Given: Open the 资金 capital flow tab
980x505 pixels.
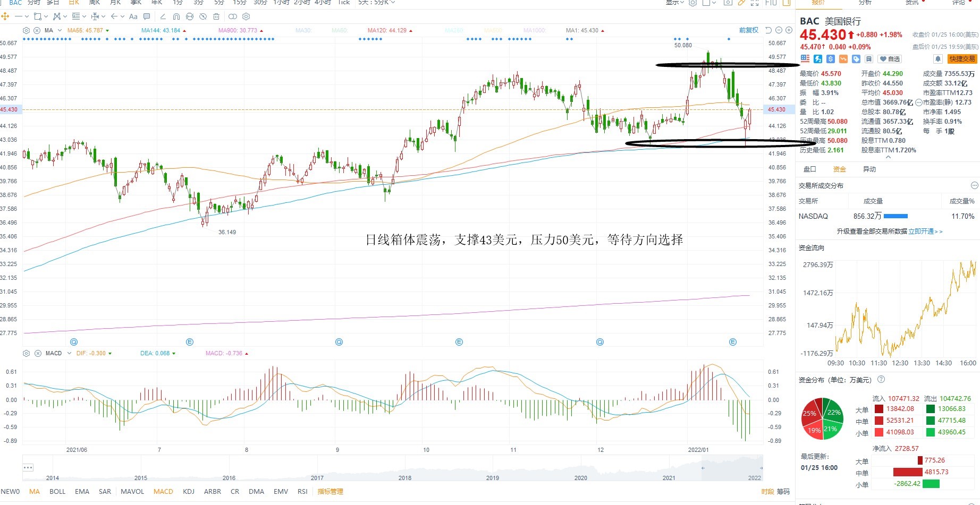Looking at the screenshot, I should (x=840, y=169).
